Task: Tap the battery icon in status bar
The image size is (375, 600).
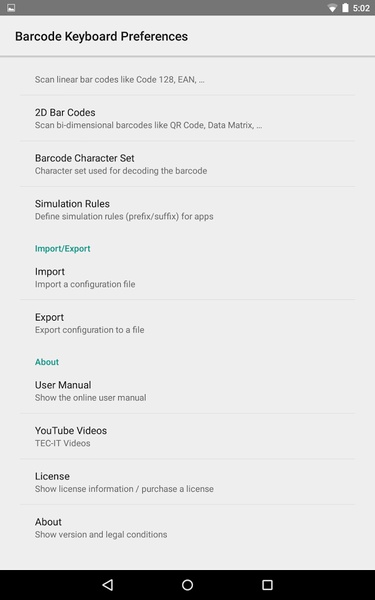Action: pos(345,8)
